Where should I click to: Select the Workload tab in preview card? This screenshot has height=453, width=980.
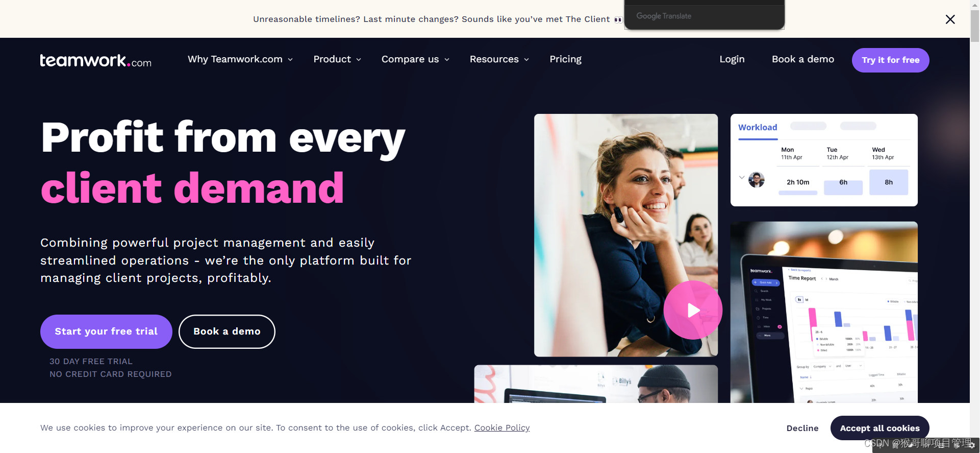tap(758, 128)
